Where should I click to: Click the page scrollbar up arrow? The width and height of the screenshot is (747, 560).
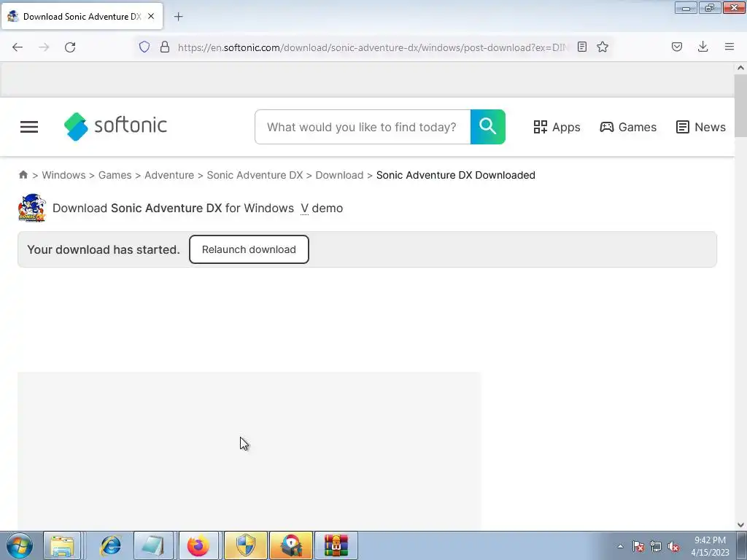[740, 68]
